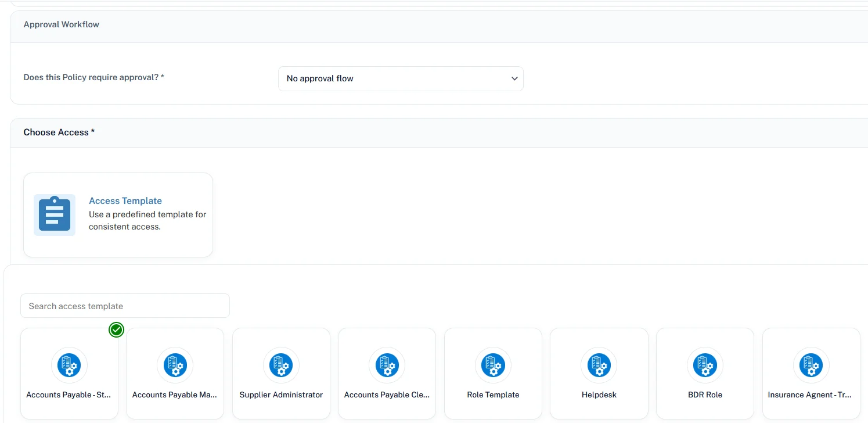Viewport: 868px width, 423px height.
Task: Click the 'Role Template' label
Action: 493,395
